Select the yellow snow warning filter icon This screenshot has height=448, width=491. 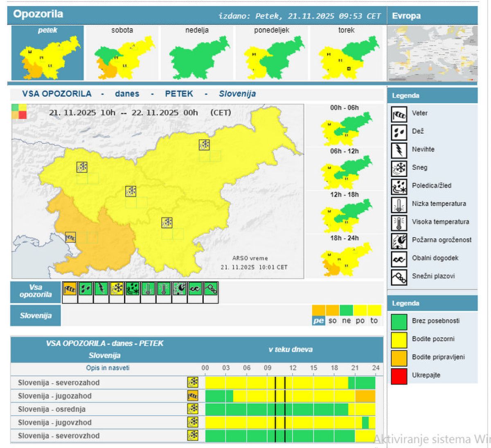[x=117, y=289]
